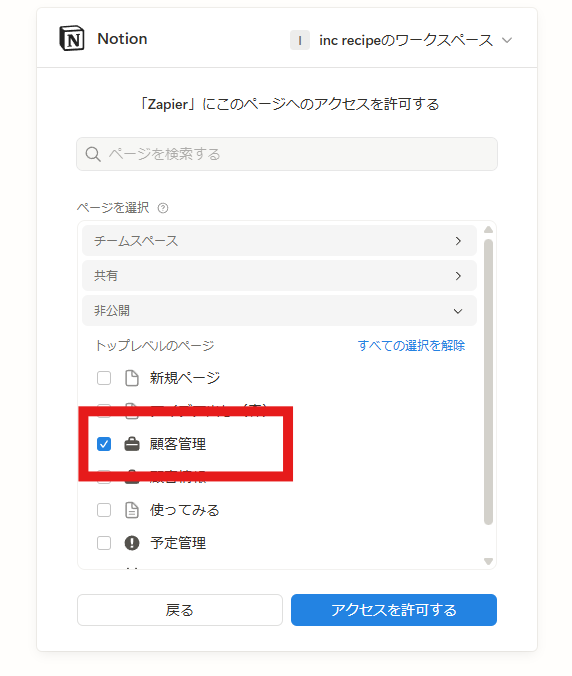The width and height of the screenshot is (572, 676).
Task: Open the workspace switcher dropdown arrow
Action: tap(507, 40)
